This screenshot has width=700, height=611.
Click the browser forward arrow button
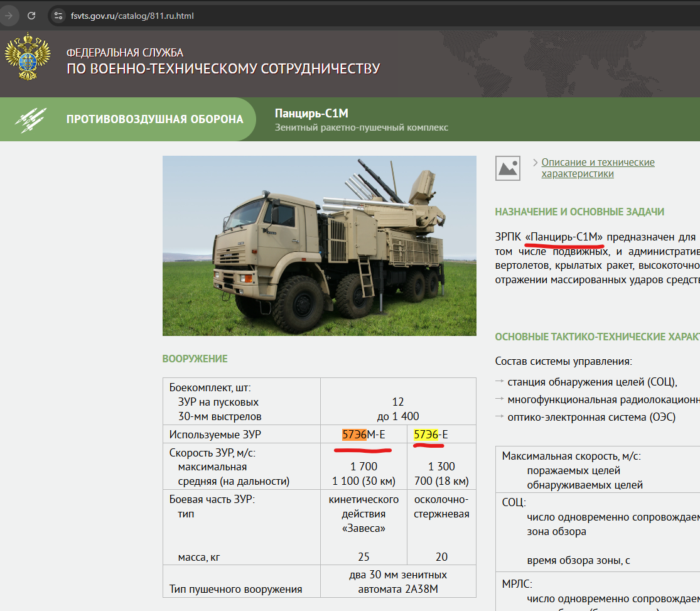click(9, 16)
